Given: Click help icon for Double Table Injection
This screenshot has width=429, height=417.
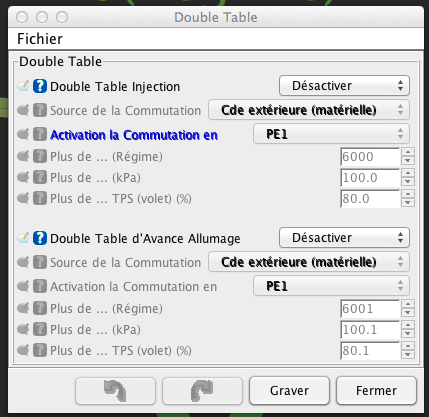Looking at the screenshot, I should click(x=40, y=86).
